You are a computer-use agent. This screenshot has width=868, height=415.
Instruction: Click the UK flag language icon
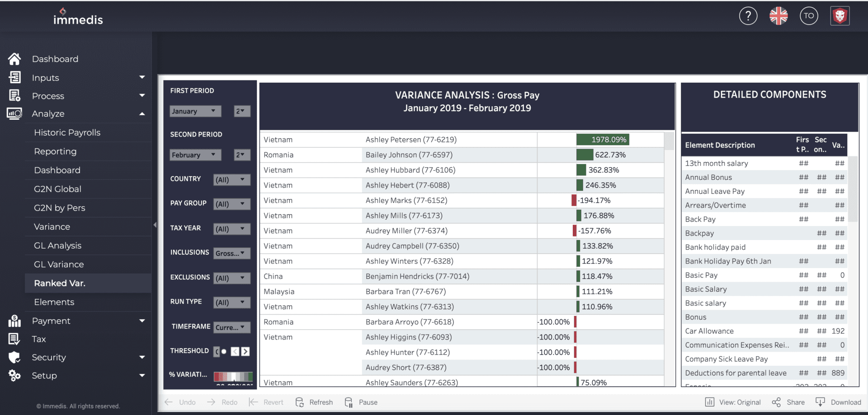coord(778,16)
